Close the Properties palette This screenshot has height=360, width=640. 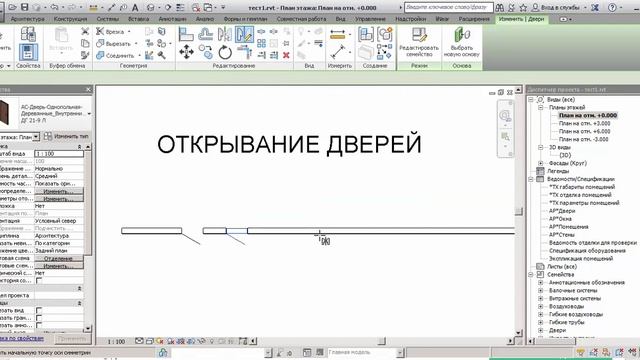pos(89,89)
